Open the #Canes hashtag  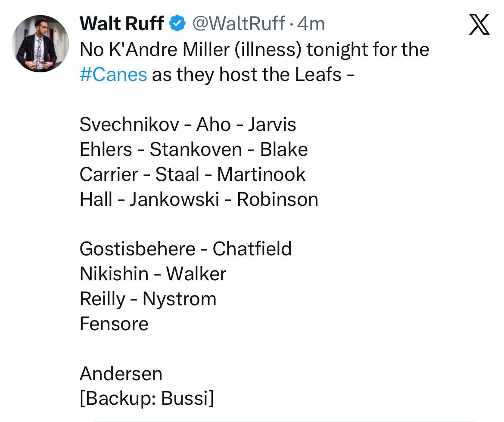coord(113,74)
